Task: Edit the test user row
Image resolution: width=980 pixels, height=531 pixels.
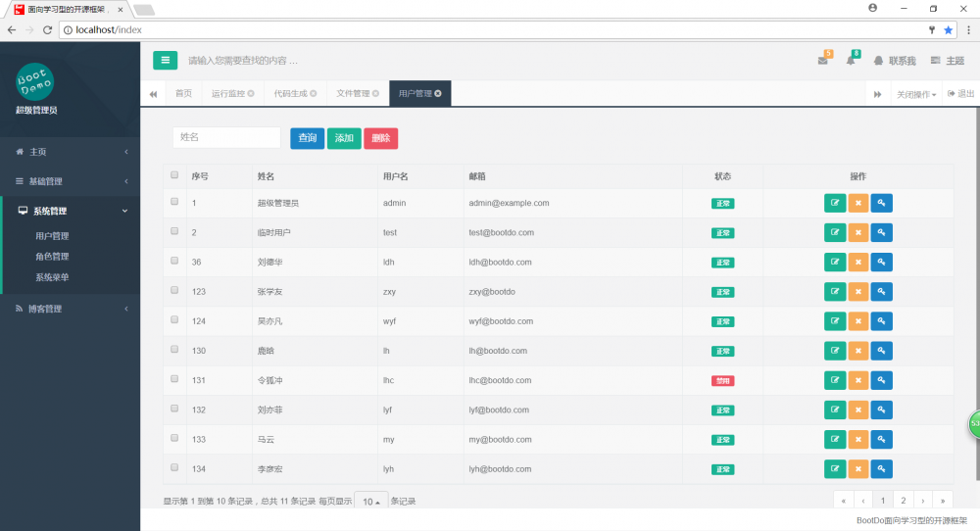Action: [x=835, y=232]
